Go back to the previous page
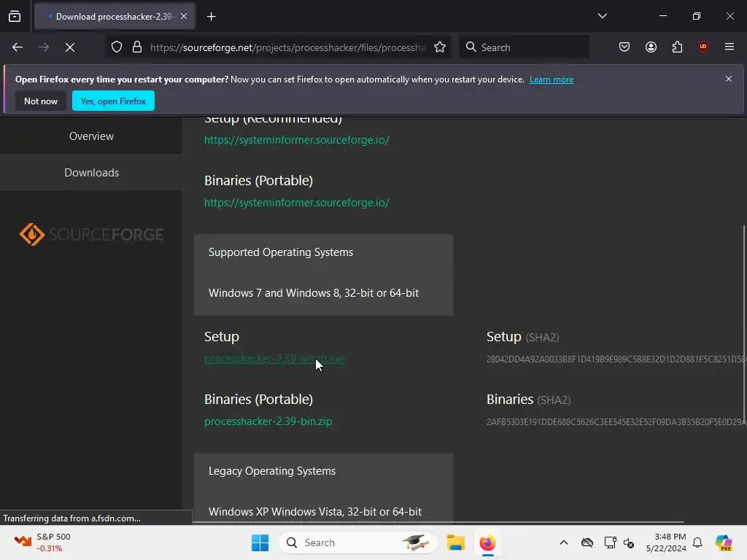This screenshot has width=747, height=560. [18, 47]
